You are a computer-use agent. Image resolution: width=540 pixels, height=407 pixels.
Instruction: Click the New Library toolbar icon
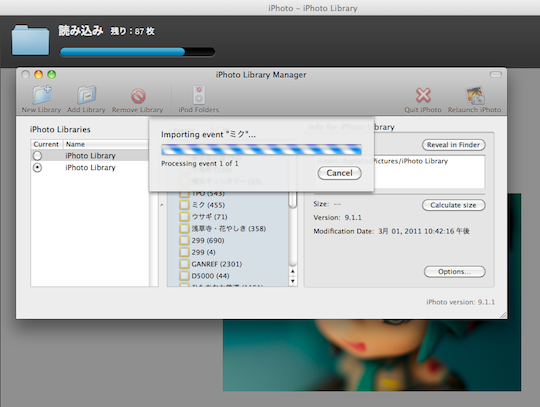(x=42, y=95)
